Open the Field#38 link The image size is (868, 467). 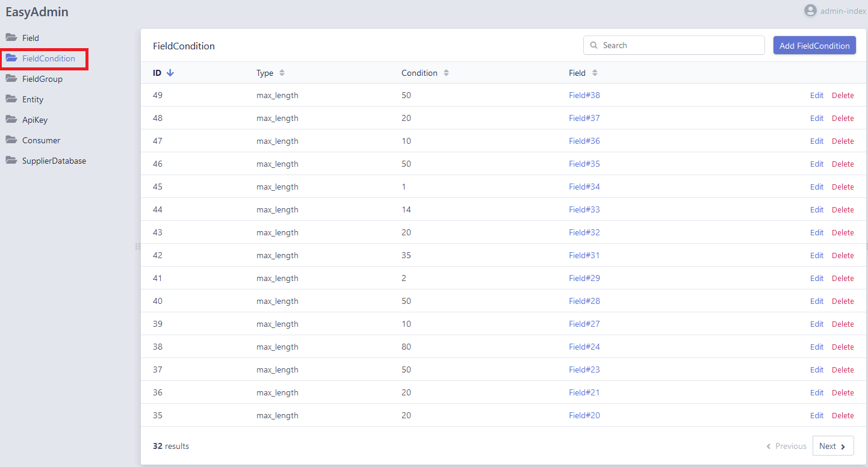[x=584, y=95]
